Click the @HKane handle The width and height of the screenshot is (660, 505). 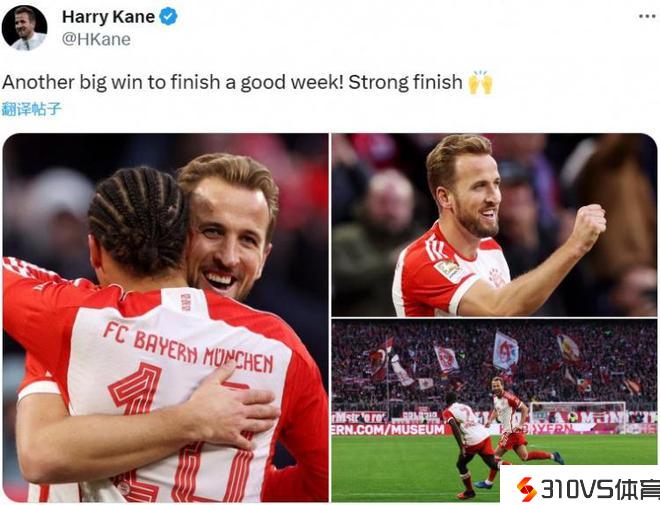pyautogui.click(x=96, y=39)
